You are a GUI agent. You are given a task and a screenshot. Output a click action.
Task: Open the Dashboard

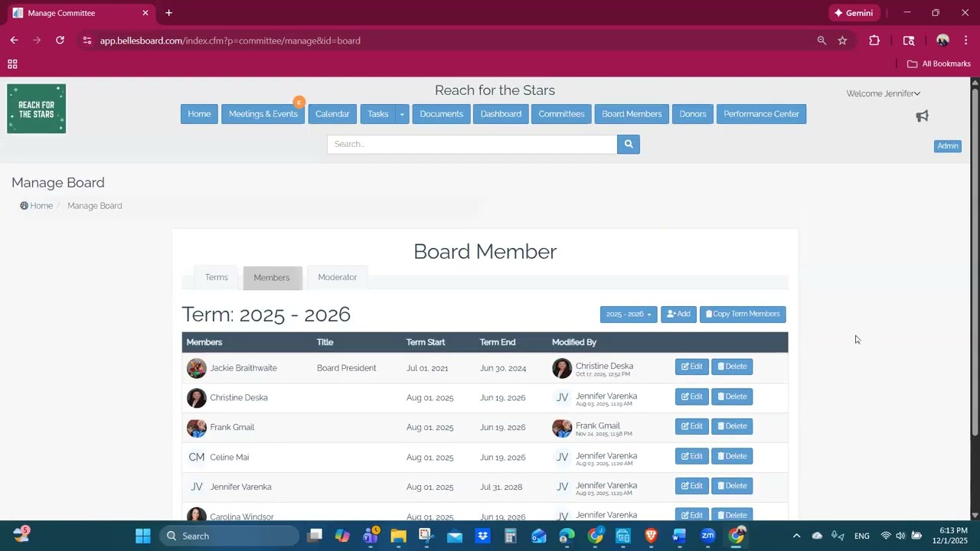point(501,114)
